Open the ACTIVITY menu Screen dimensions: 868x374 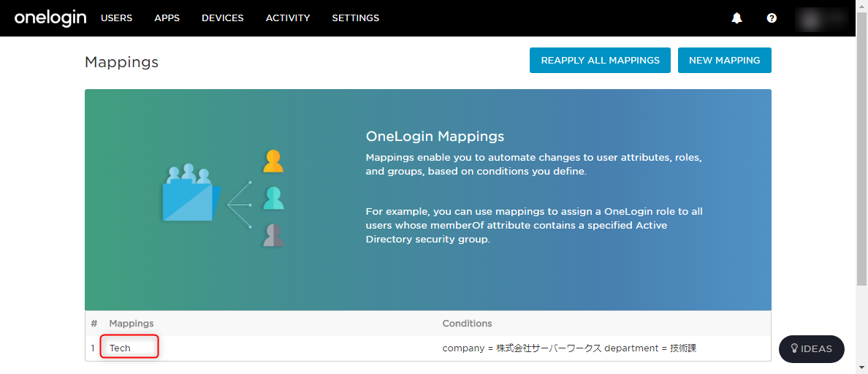coord(288,18)
